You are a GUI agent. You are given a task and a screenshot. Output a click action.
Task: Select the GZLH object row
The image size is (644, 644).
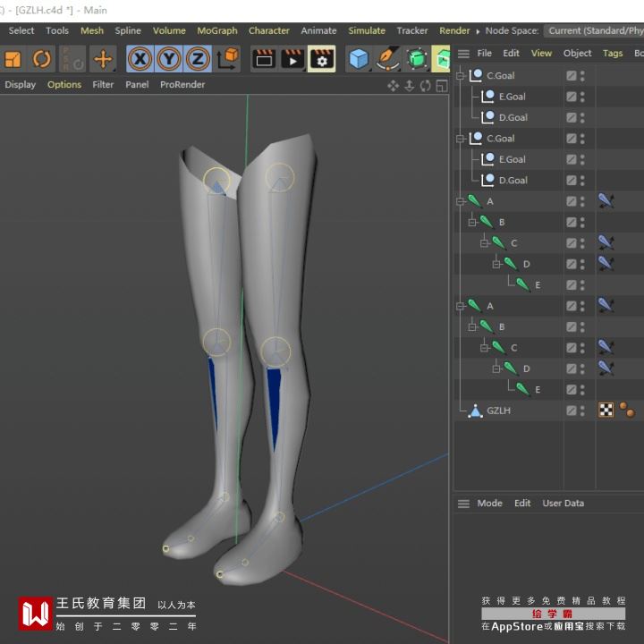point(548,411)
